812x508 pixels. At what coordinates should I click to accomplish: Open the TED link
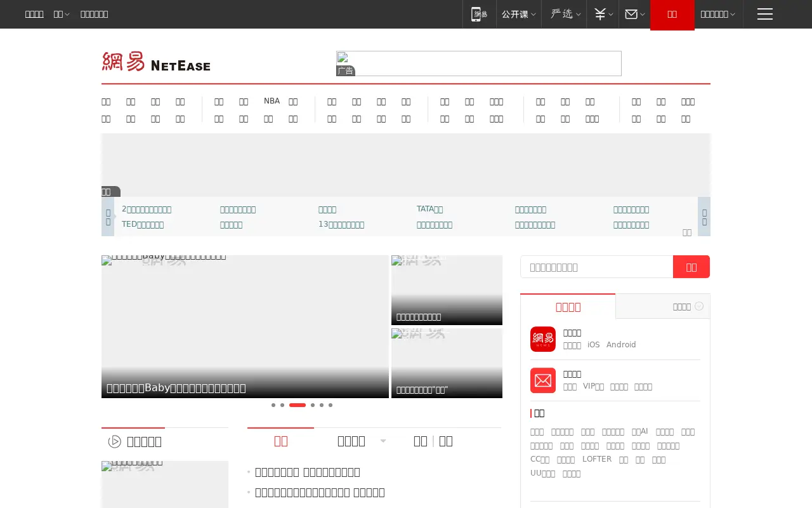[143, 224]
